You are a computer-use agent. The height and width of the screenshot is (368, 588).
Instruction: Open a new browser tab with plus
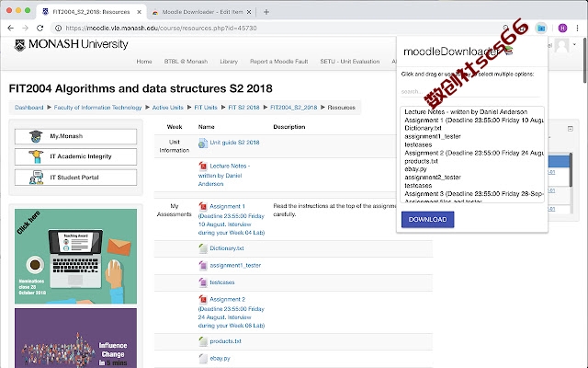tap(266, 12)
